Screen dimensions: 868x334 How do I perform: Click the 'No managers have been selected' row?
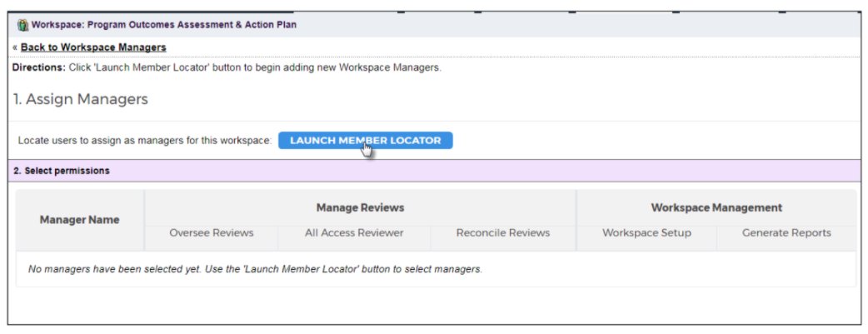coord(436,270)
